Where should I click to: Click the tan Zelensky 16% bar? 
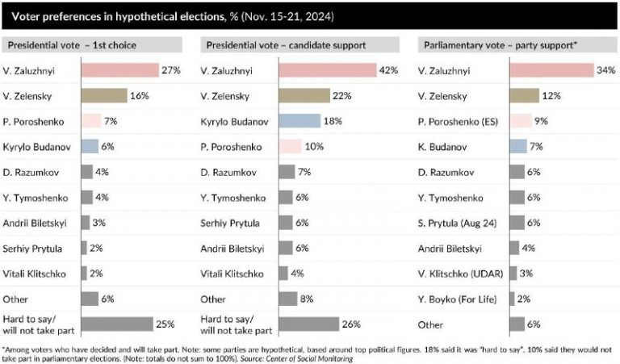[x=103, y=95]
